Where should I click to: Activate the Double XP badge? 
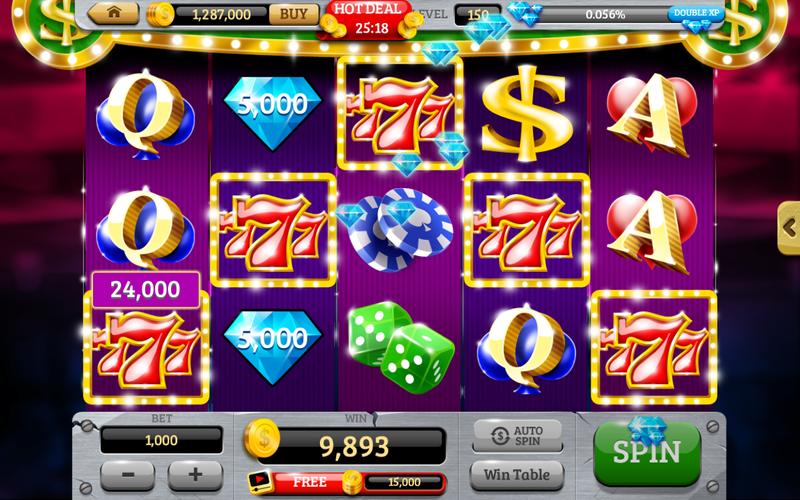696,14
